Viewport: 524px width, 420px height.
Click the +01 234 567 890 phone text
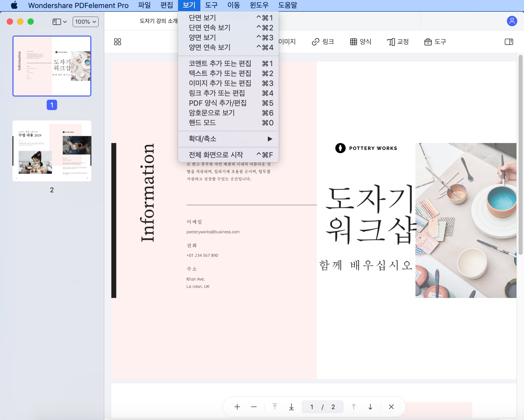point(202,255)
